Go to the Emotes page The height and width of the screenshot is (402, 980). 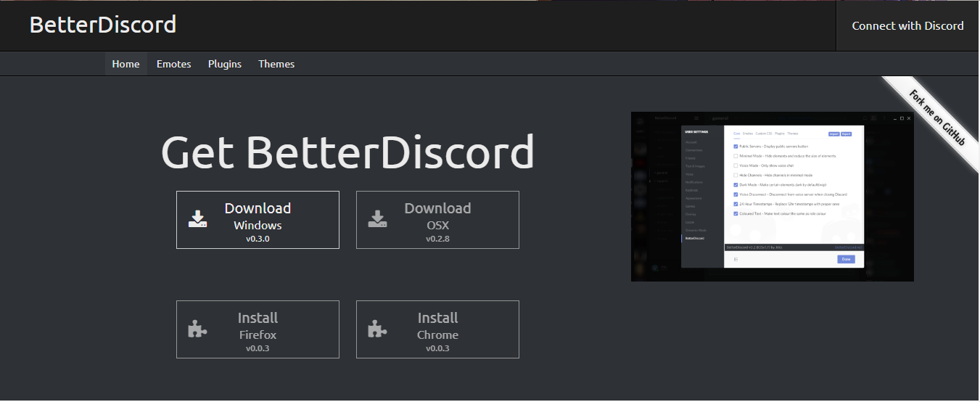(174, 64)
